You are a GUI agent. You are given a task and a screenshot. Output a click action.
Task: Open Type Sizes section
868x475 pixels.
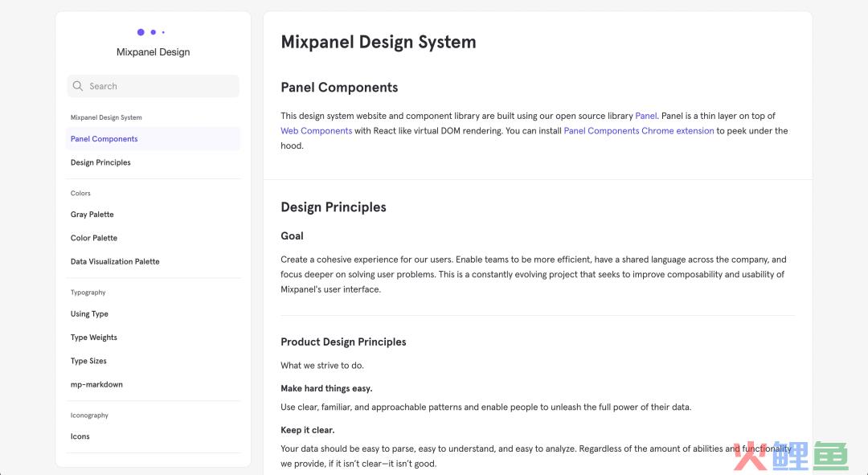(154, 361)
